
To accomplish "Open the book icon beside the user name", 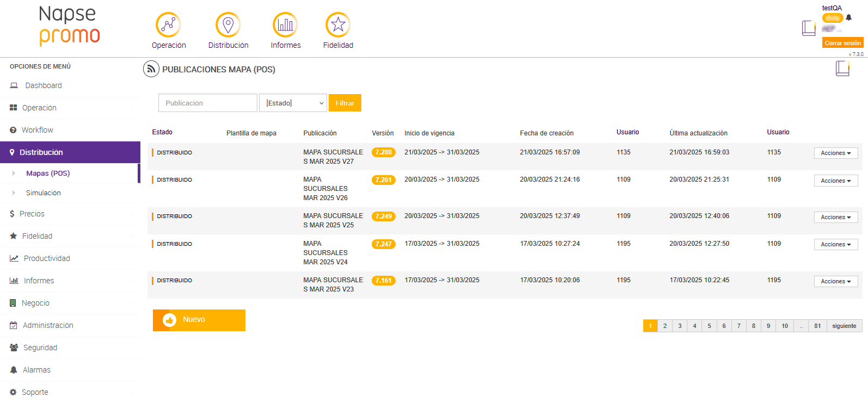I will 808,28.
